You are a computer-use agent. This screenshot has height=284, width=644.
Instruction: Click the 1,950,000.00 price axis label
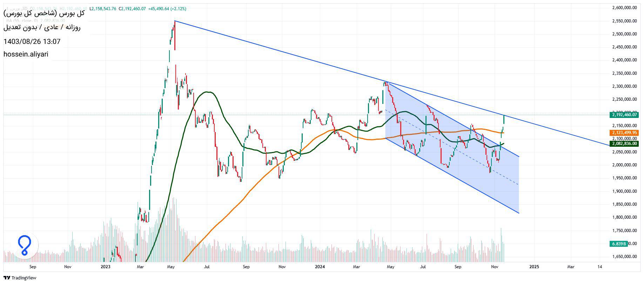click(624, 178)
